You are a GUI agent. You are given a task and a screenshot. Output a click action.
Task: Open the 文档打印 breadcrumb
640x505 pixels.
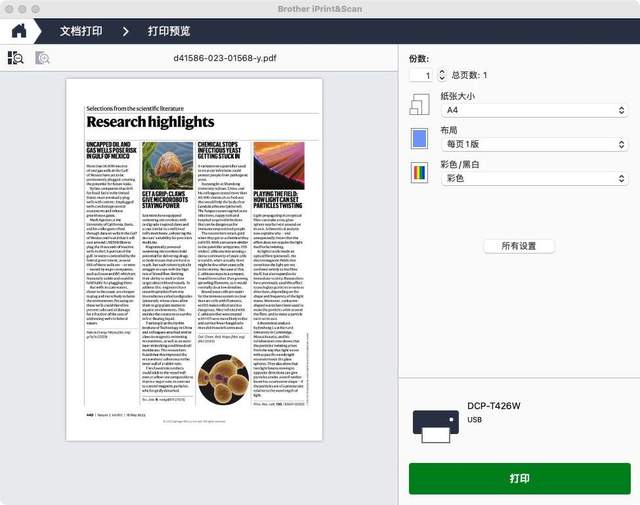coord(81,31)
